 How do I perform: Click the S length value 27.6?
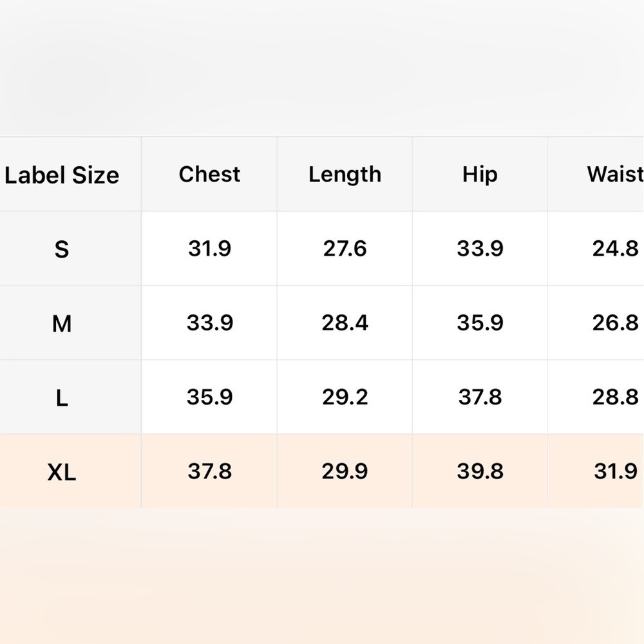[x=345, y=249]
